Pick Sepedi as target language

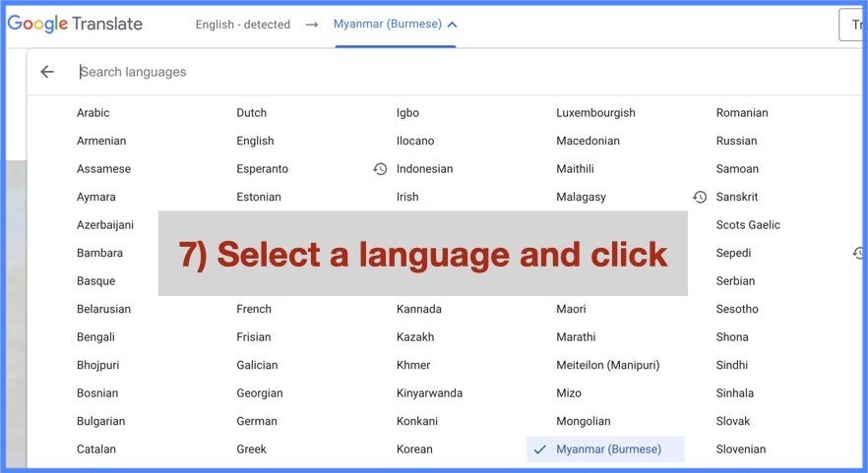tap(733, 253)
